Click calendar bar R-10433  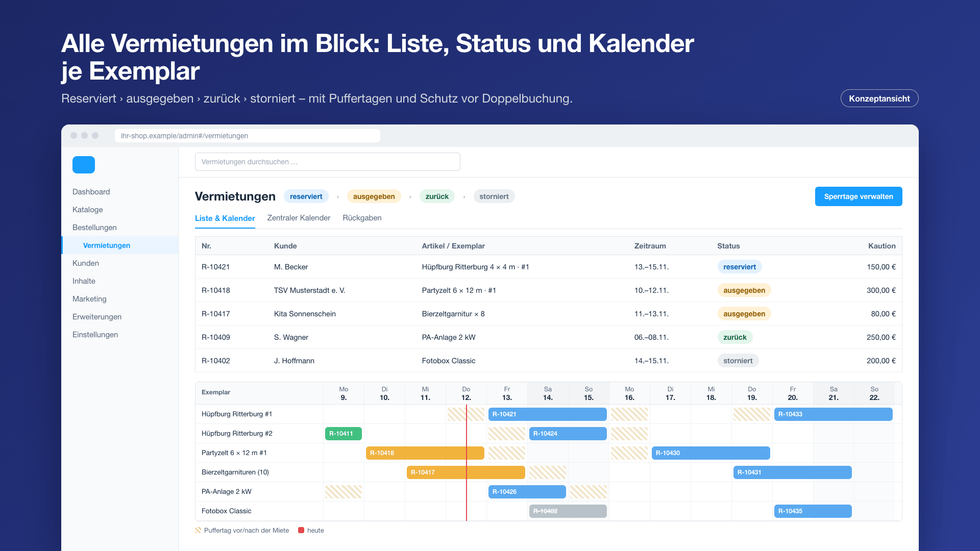834,414
